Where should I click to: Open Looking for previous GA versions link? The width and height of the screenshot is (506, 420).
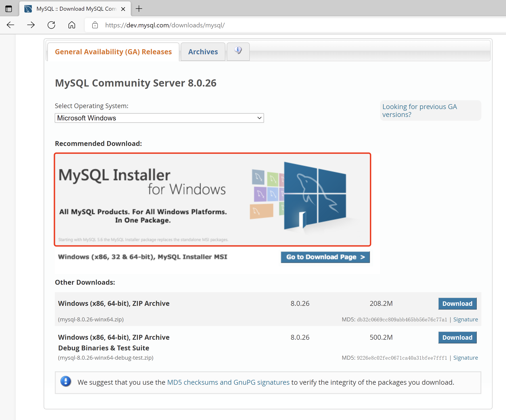[x=419, y=110]
